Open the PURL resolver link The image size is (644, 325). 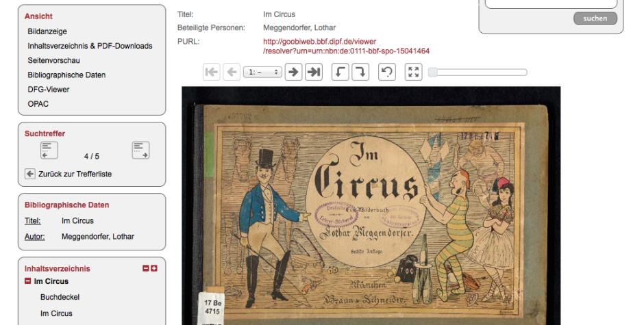point(346,47)
